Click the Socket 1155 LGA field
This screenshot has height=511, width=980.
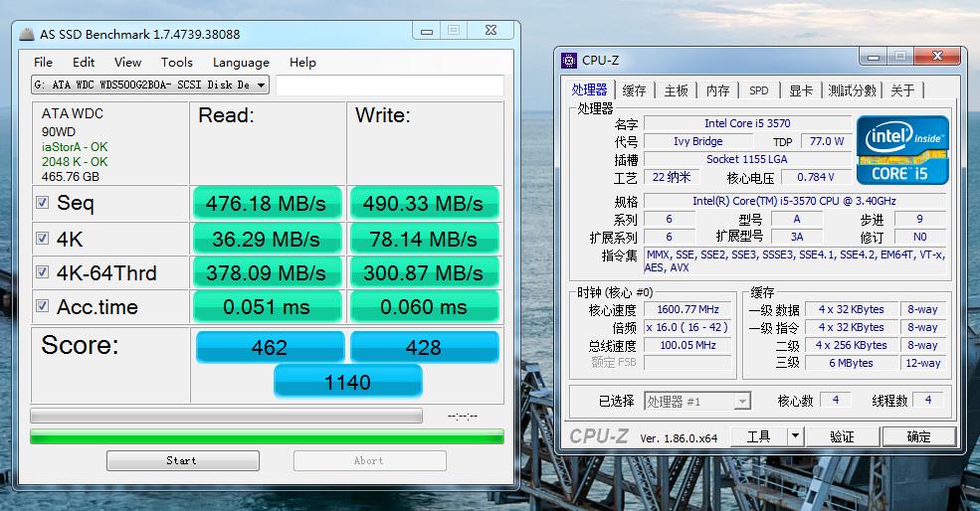pyautogui.click(x=747, y=159)
